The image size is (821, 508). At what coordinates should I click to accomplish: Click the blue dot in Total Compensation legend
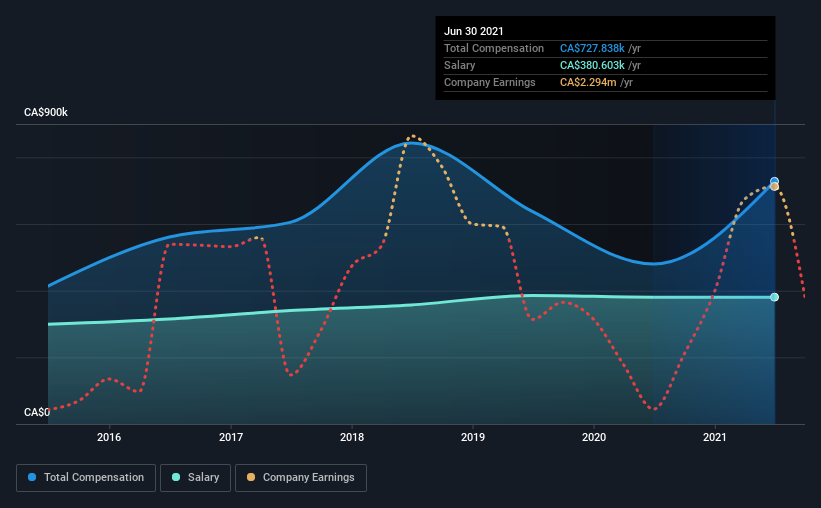click(x=32, y=477)
